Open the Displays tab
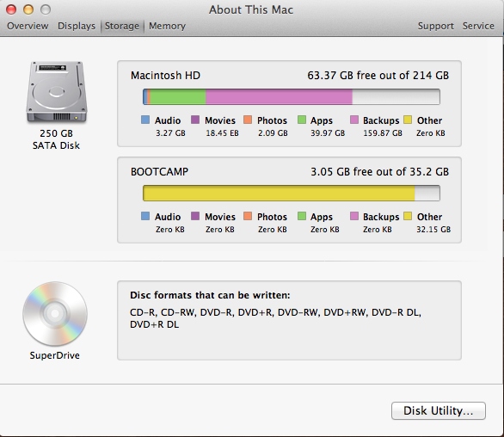504x437 pixels. click(77, 26)
